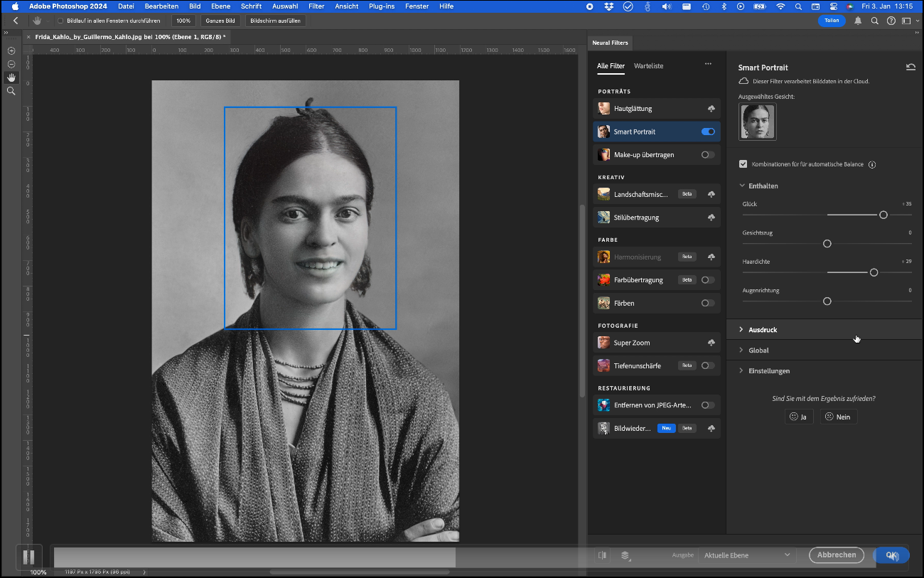The image size is (924, 578).
Task: Select the Zoom magnifier tool in left toolbar
Action: [x=11, y=91]
